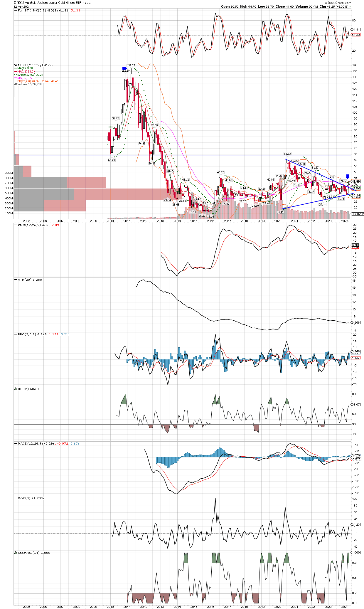Screen dimensions: 364x609
Task: Click the 24.23 ROC value tag on the right axis
Action: 356,524
